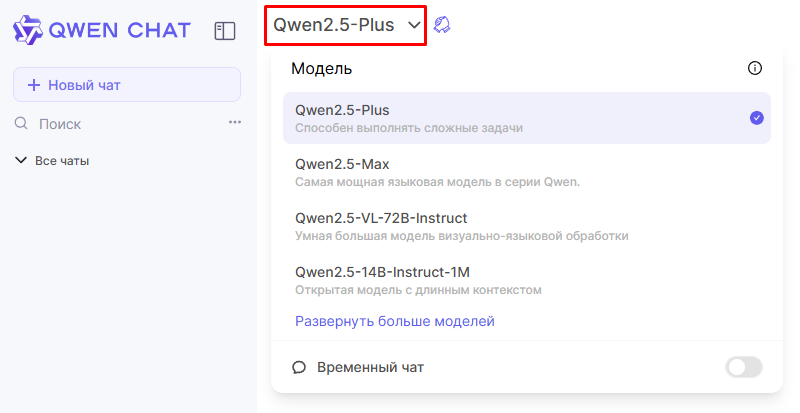Image resolution: width=800 pixels, height=413 pixels.
Task: Open the info icon beside Модель
Action: pyautogui.click(x=755, y=68)
